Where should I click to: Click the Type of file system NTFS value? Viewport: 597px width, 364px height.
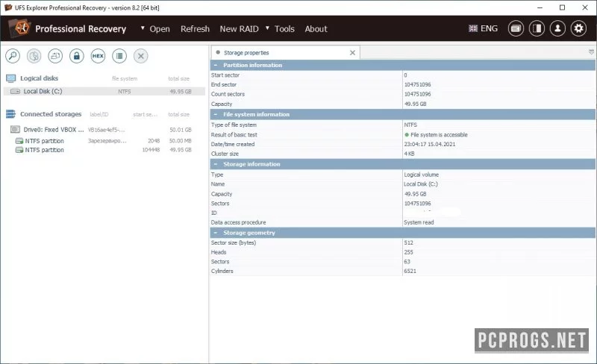[410, 125]
